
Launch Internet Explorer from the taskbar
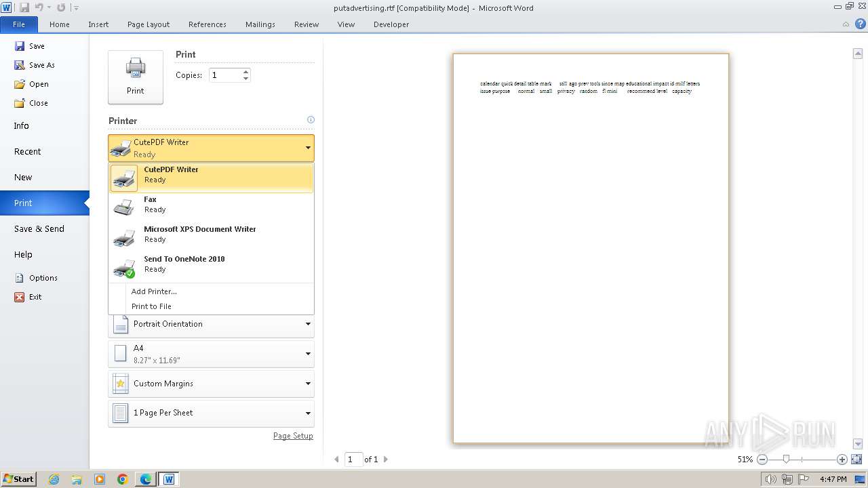pyautogui.click(x=54, y=479)
